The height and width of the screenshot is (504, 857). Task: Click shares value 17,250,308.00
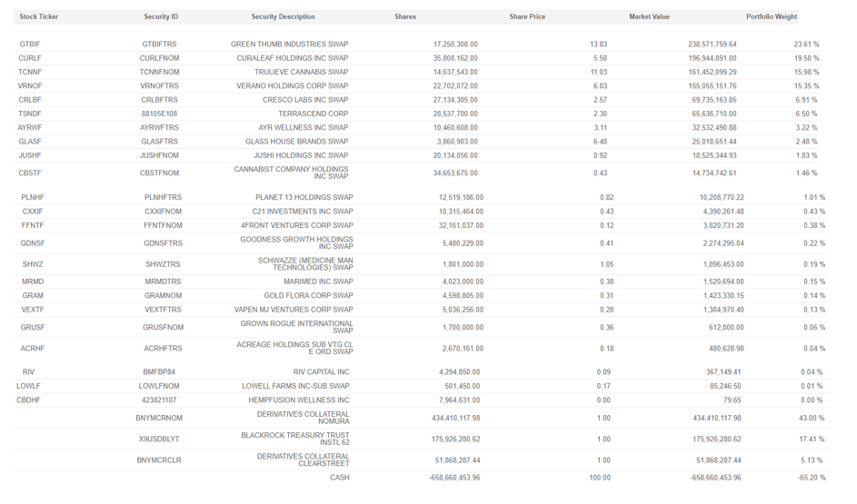pos(455,44)
